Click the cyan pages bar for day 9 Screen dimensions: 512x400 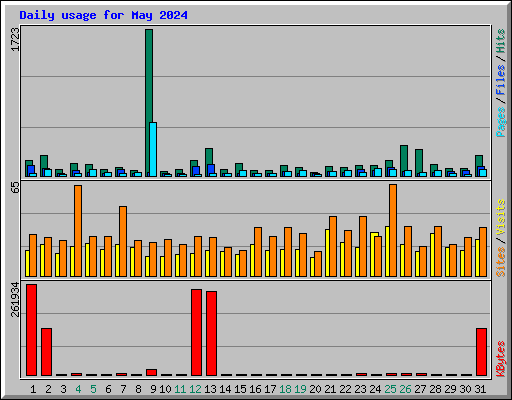[x=153, y=149]
